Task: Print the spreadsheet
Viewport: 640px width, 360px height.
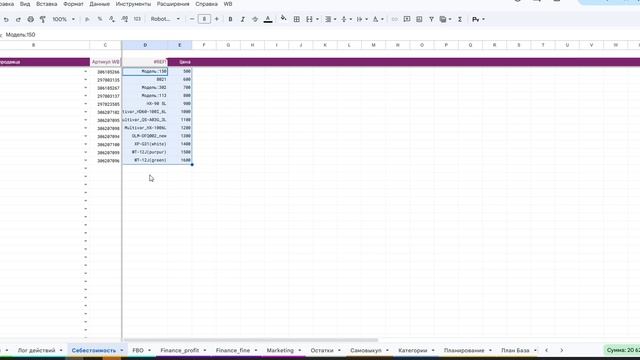Action: (x=31, y=19)
